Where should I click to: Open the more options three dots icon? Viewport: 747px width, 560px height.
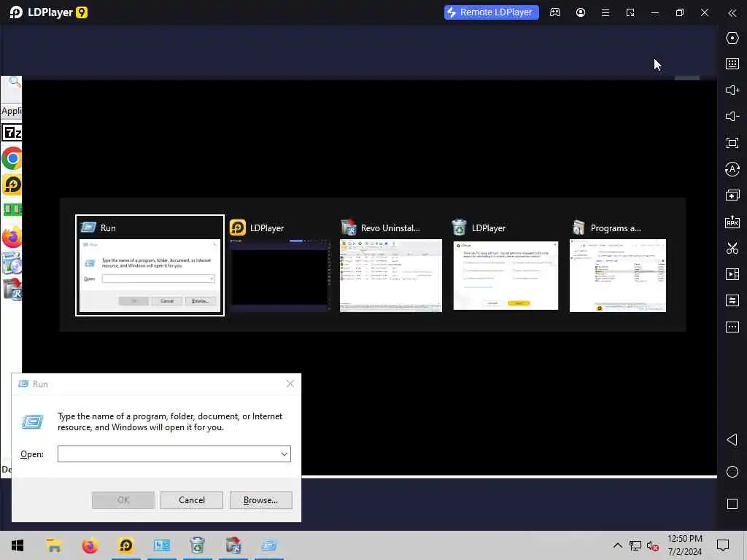point(732,327)
